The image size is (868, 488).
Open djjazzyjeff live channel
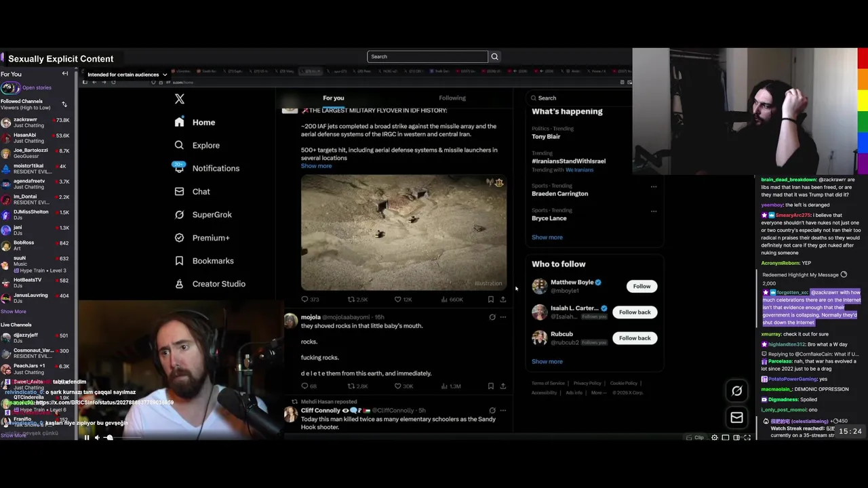[x=35, y=338]
